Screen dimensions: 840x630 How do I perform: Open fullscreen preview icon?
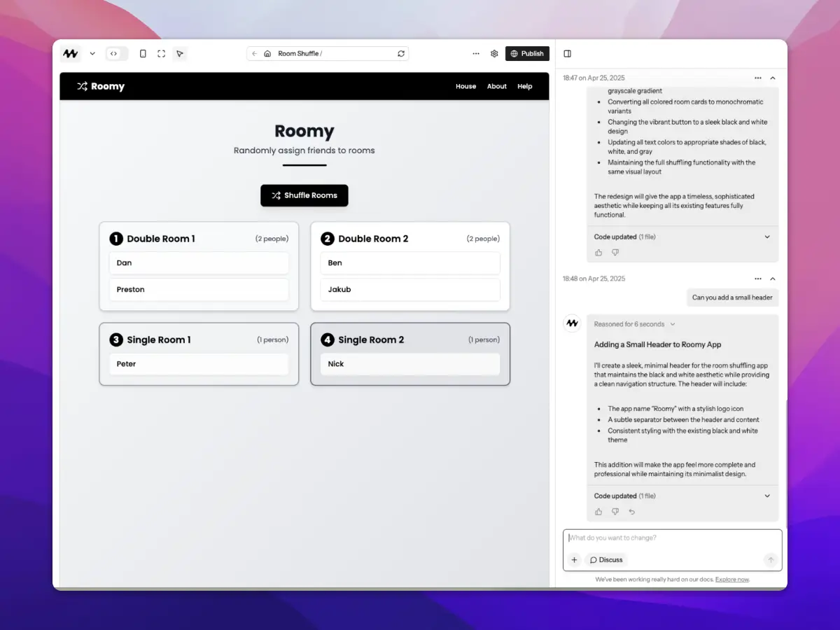pyautogui.click(x=162, y=54)
